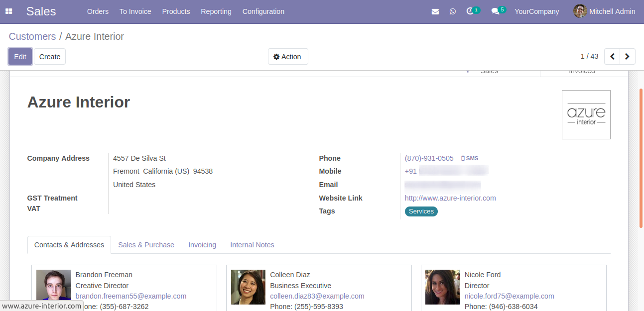
Task: Open the Orders menu
Action: pos(98,11)
